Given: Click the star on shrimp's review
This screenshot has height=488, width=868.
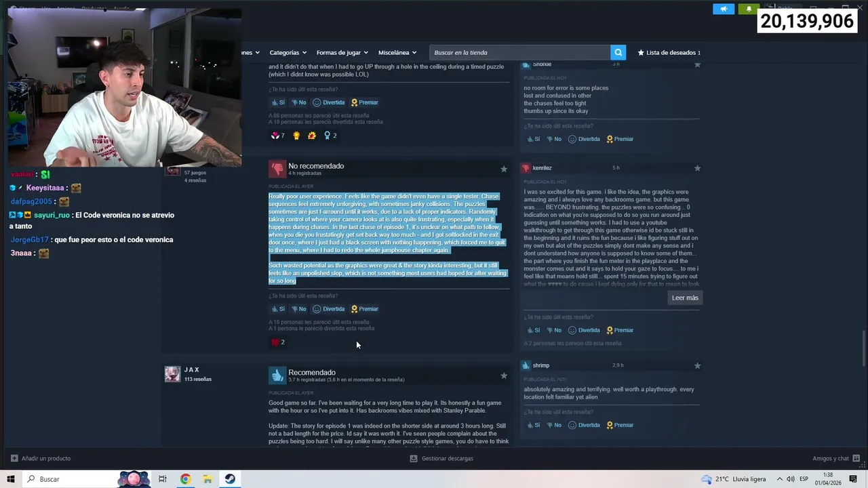Looking at the screenshot, I should coord(697,365).
